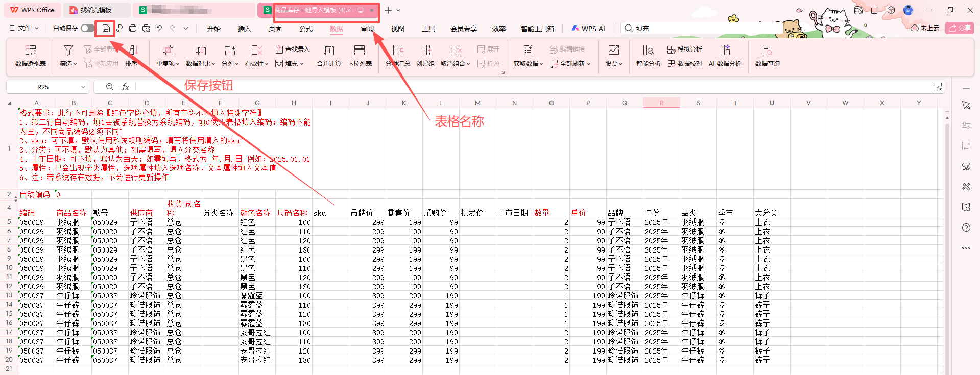Click the 分享 share button
Viewport: 980px width, 375px height.
point(959,28)
